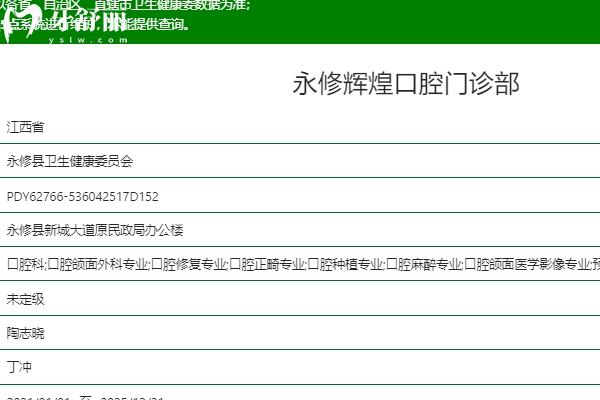Image resolution: width=600 pixels, height=400 pixels.
Task: Select the 未定级 grade row
Action: (x=25, y=299)
